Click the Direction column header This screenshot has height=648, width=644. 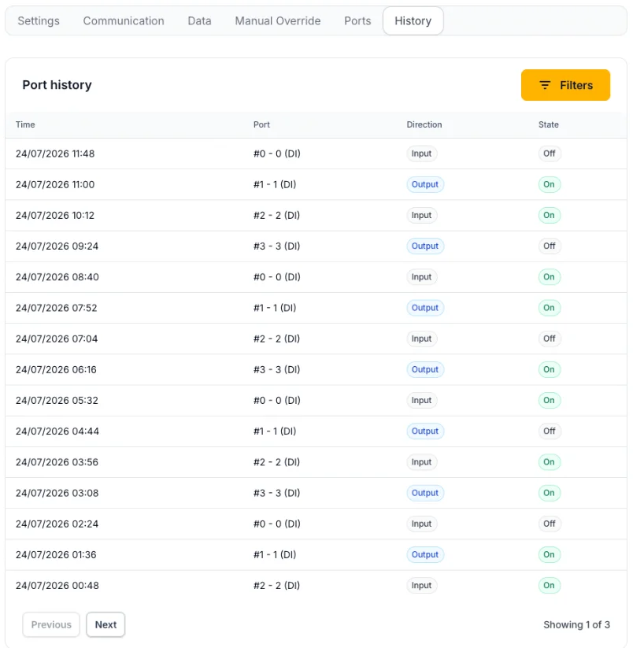point(424,125)
